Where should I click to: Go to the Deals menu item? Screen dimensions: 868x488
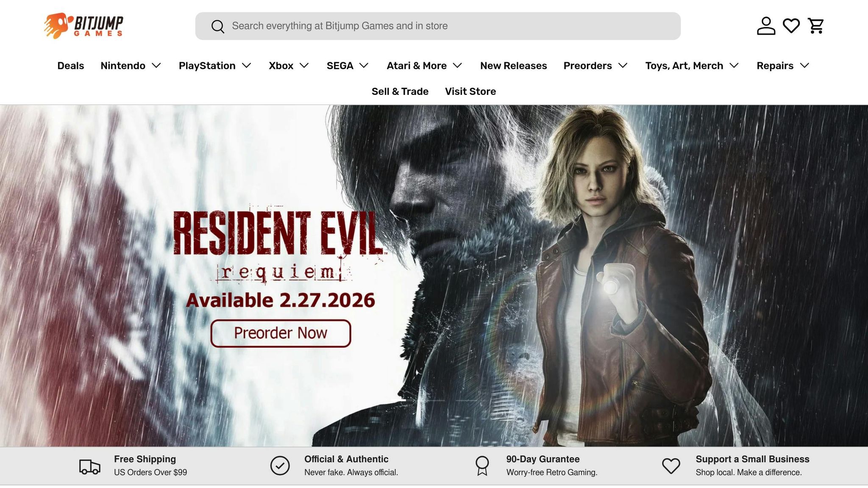[70, 66]
